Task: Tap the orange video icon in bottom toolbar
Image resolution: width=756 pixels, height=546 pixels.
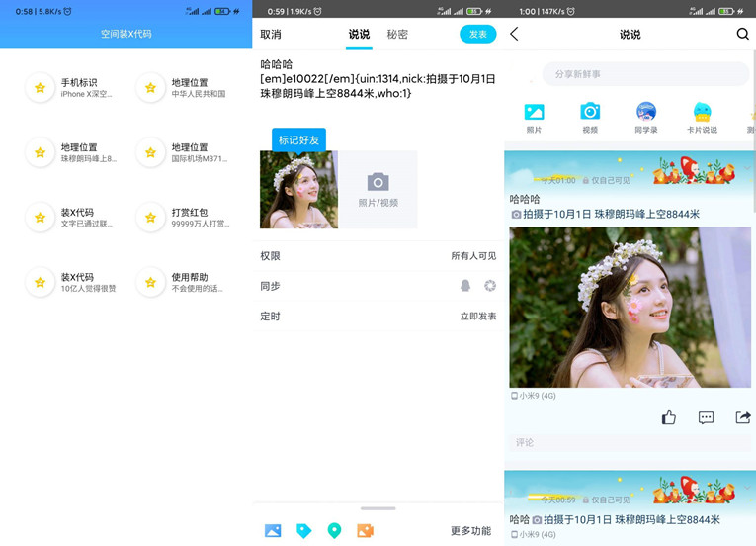Action: [x=365, y=531]
